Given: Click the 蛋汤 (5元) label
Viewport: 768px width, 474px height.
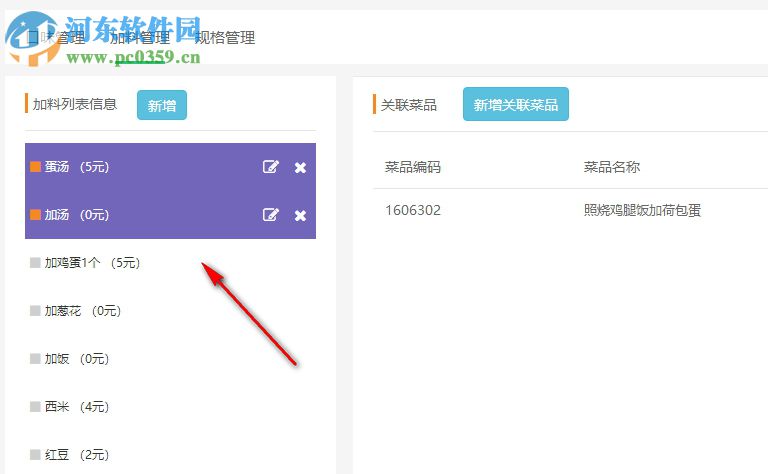Looking at the screenshot, I should click(77, 166).
